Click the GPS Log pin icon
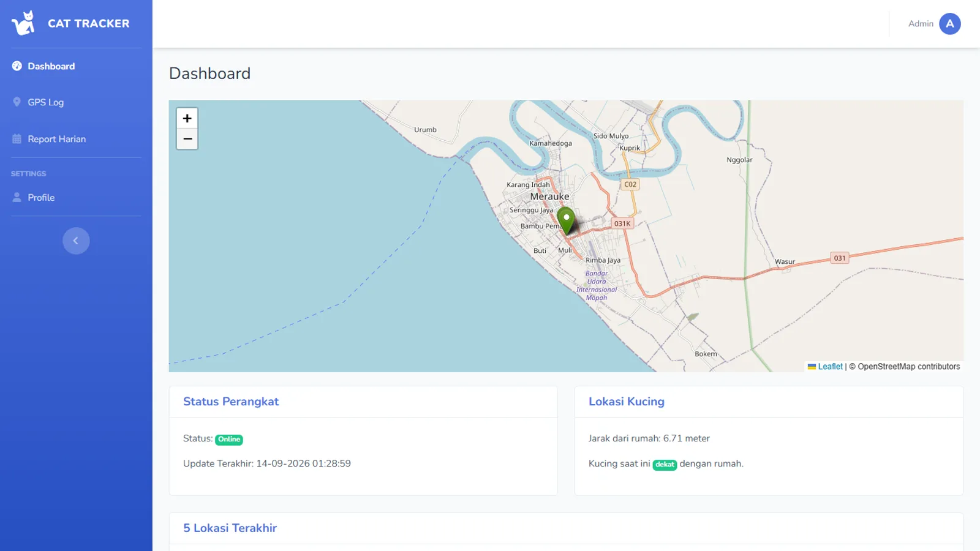This screenshot has height=551, width=980. coord(17,102)
